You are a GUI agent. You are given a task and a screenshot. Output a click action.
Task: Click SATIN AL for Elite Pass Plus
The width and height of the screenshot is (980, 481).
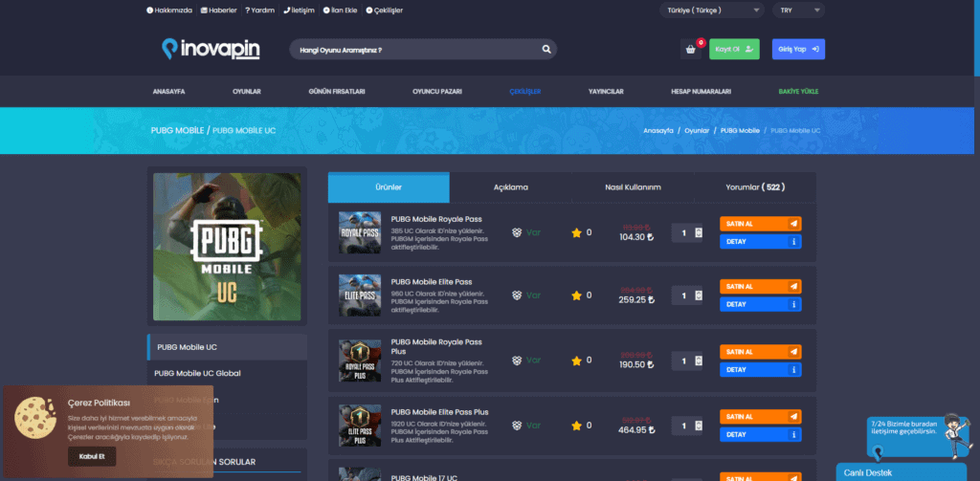coord(761,417)
